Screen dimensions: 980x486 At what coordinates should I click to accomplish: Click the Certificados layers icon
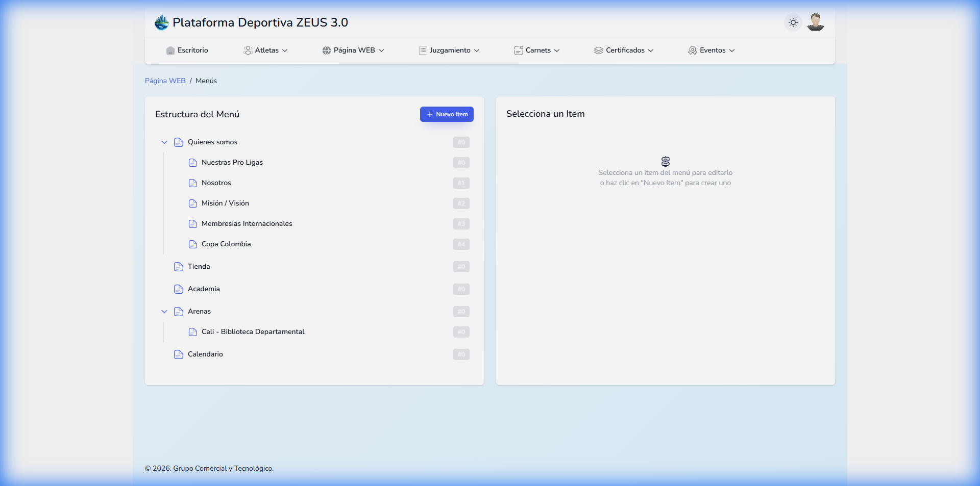pos(598,50)
